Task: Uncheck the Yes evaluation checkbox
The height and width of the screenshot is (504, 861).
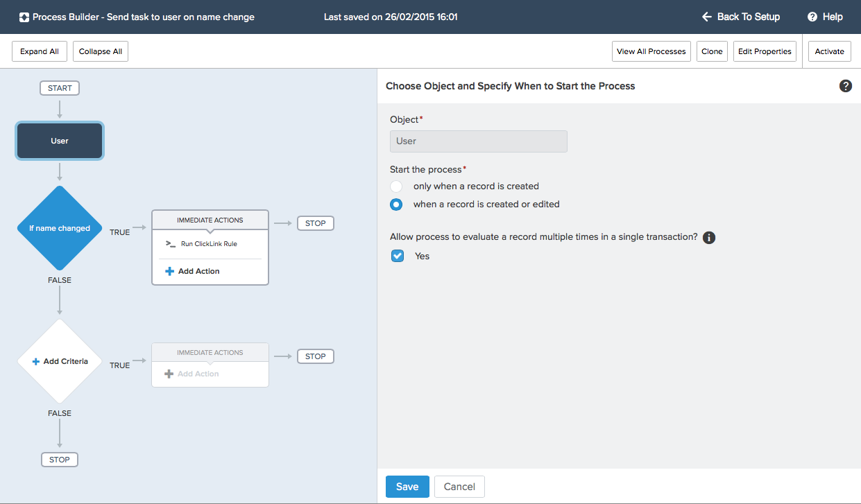Action: (397, 255)
